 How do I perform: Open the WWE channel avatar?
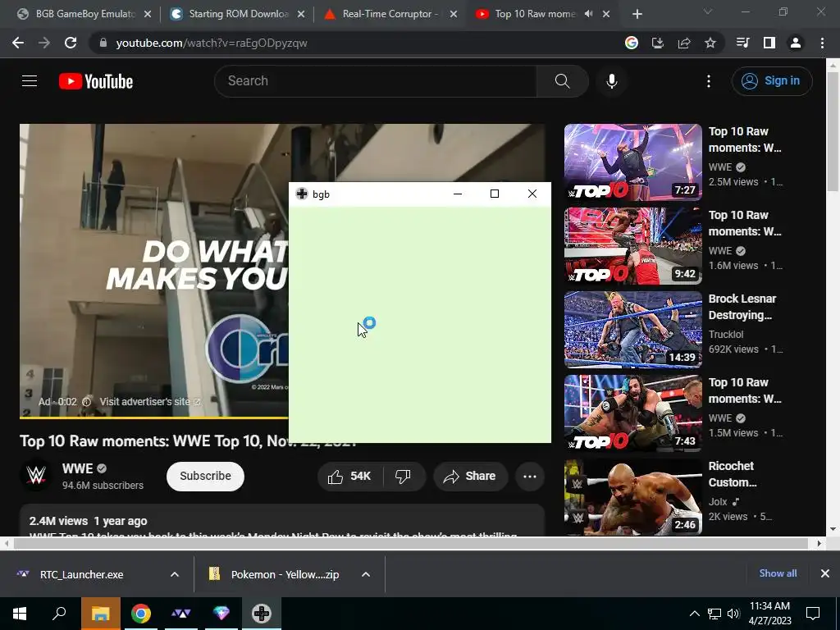(36, 475)
